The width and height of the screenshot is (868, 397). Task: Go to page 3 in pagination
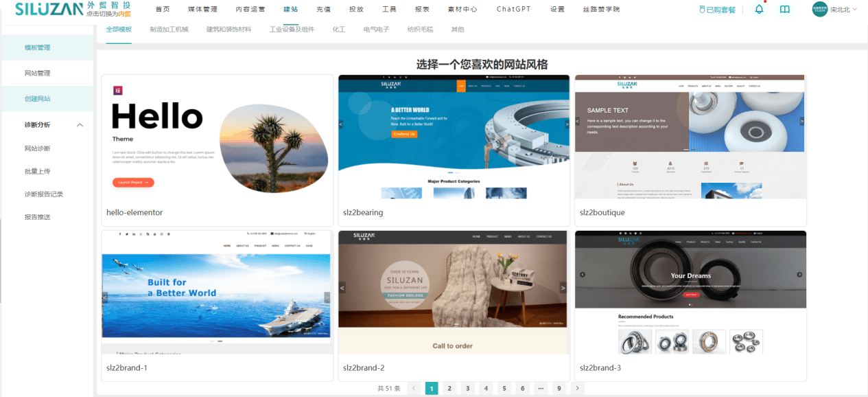pos(468,388)
